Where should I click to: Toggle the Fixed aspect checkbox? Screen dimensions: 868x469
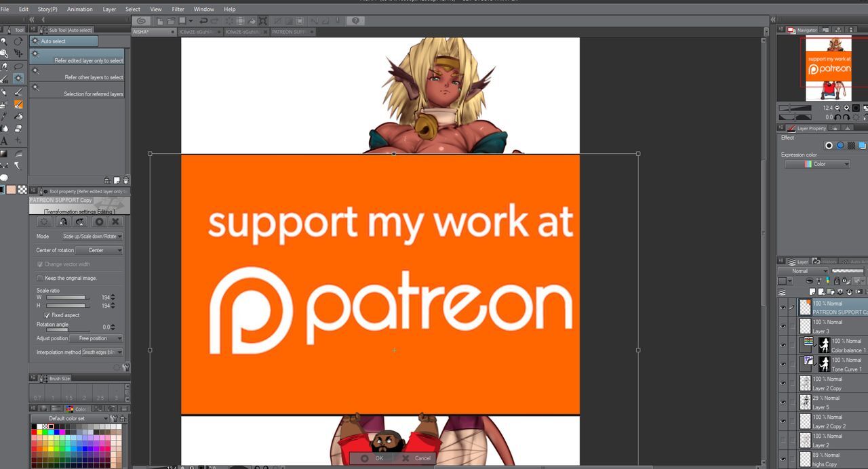coord(47,315)
